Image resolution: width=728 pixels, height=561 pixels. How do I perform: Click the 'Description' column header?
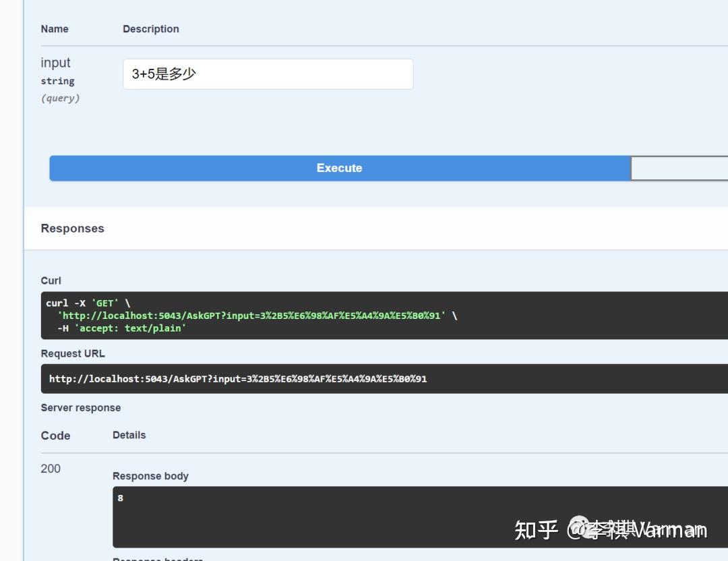tap(151, 29)
